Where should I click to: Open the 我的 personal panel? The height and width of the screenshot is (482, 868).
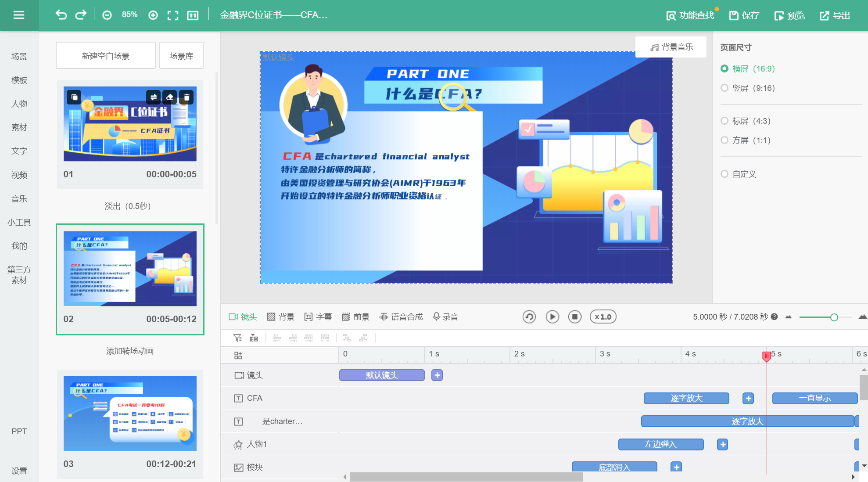point(19,246)
